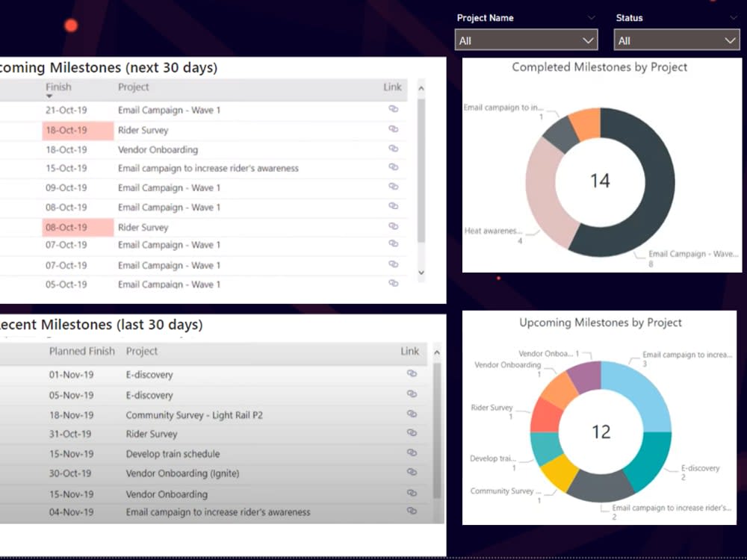
Task: Open link icon for 18-Oct-19 Vendor Onboarding row
Action: (393, 149)
